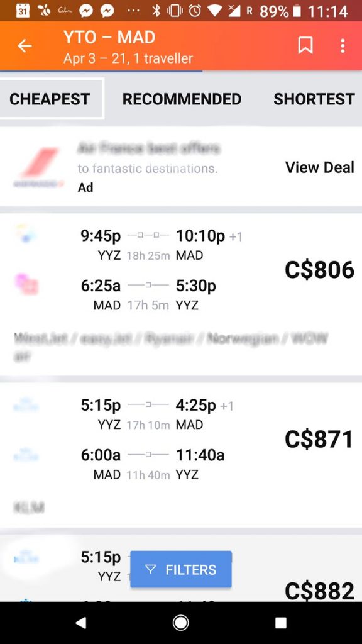Screen dimensions: 362x644
Task: Select the Shortest tab
Action: pyautogui.click(x=314, y=99)
